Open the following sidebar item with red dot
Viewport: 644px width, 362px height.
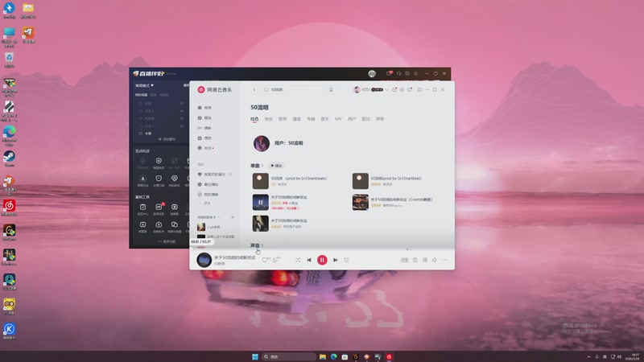click(205, 148)
